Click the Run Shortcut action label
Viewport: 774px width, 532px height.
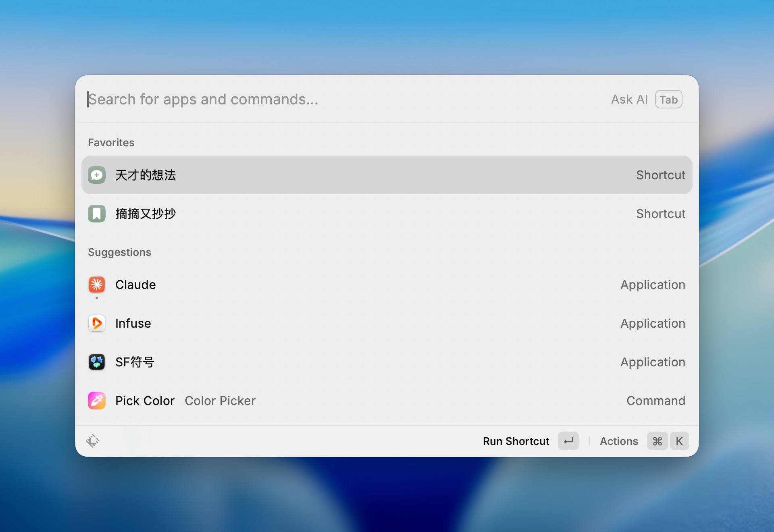516,441
